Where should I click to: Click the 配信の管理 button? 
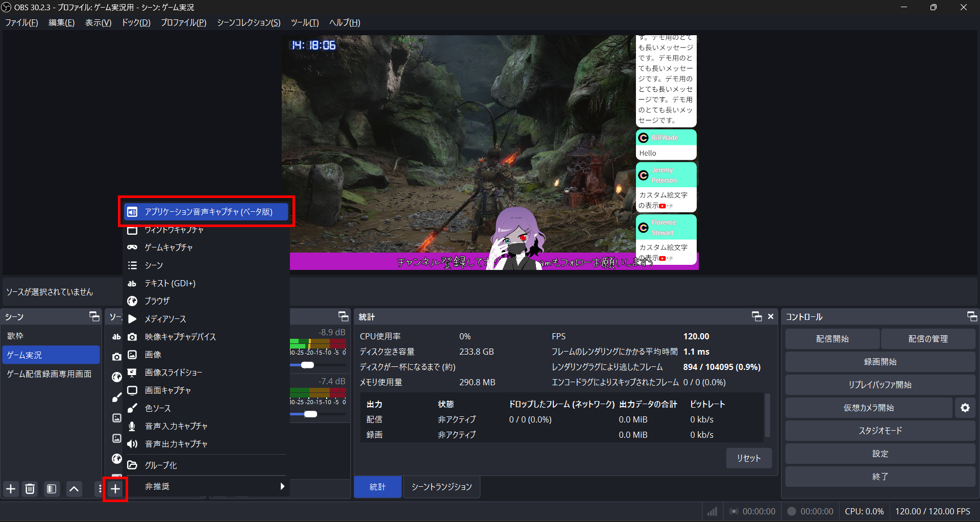click(928, 339)
